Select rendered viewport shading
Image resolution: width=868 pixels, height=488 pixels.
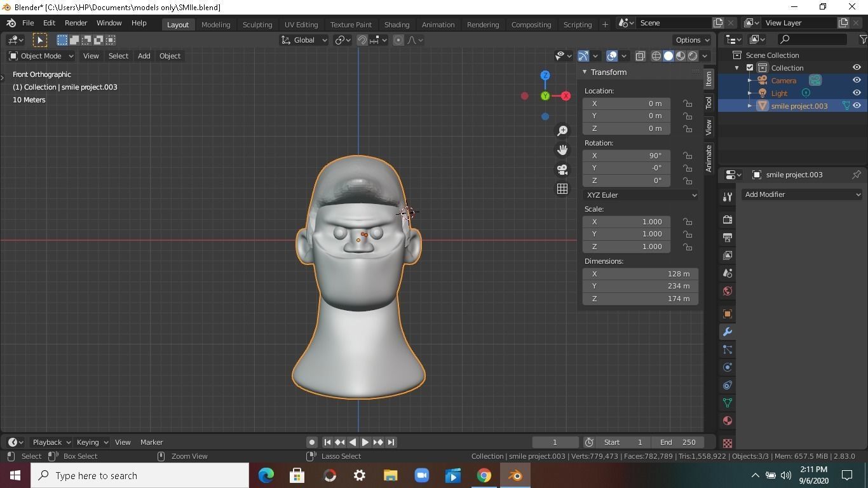(x=693, y=56)
